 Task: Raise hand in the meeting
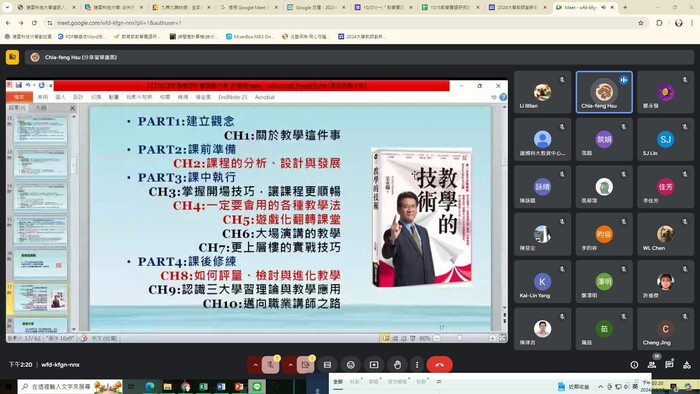(397, 365)
